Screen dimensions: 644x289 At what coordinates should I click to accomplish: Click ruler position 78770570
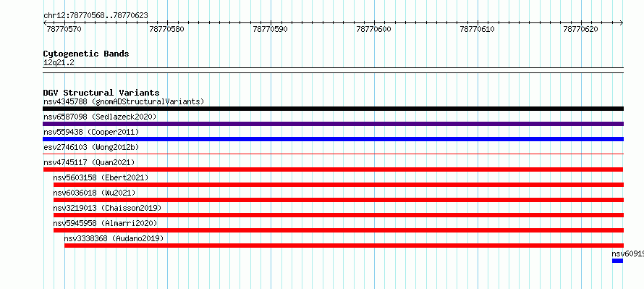pyautogui.click(x=64, y=29)
